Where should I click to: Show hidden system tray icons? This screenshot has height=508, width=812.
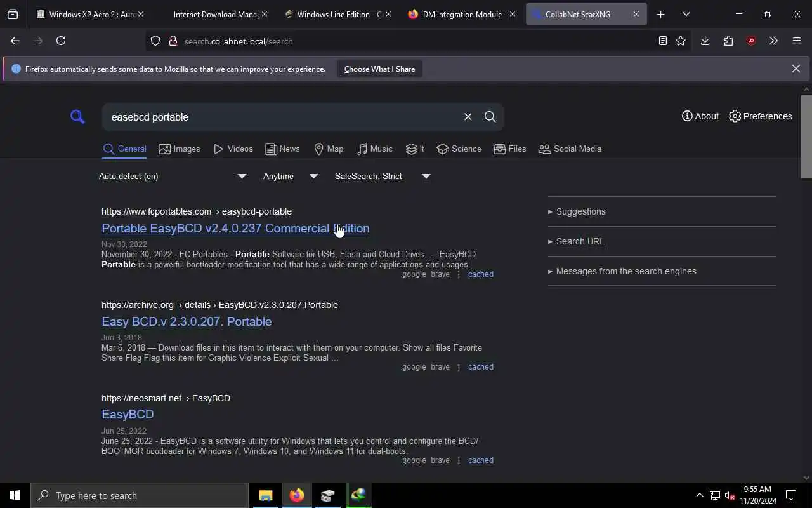click(x=699, y=495)
